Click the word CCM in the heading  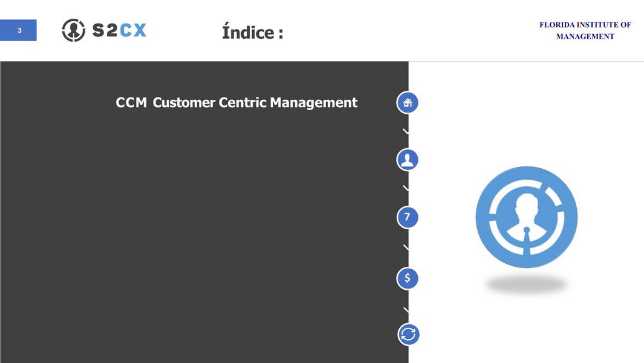[131, 103]
